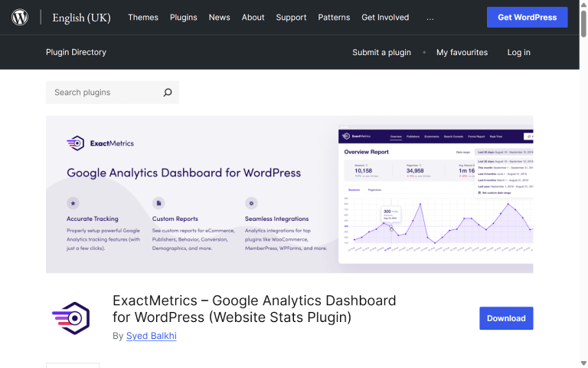588x368 pixels.
Task: Open the English (UK) locale link
Action: (81, 18)
